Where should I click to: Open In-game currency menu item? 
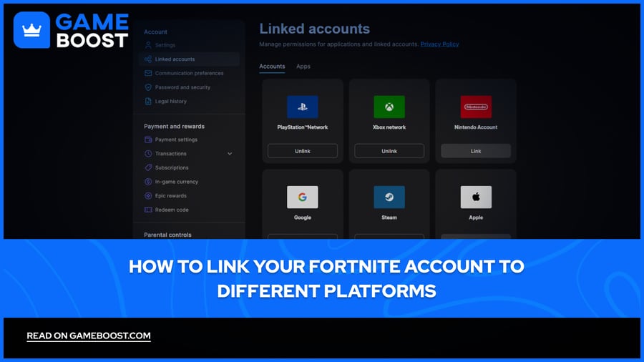click(176, 182)
